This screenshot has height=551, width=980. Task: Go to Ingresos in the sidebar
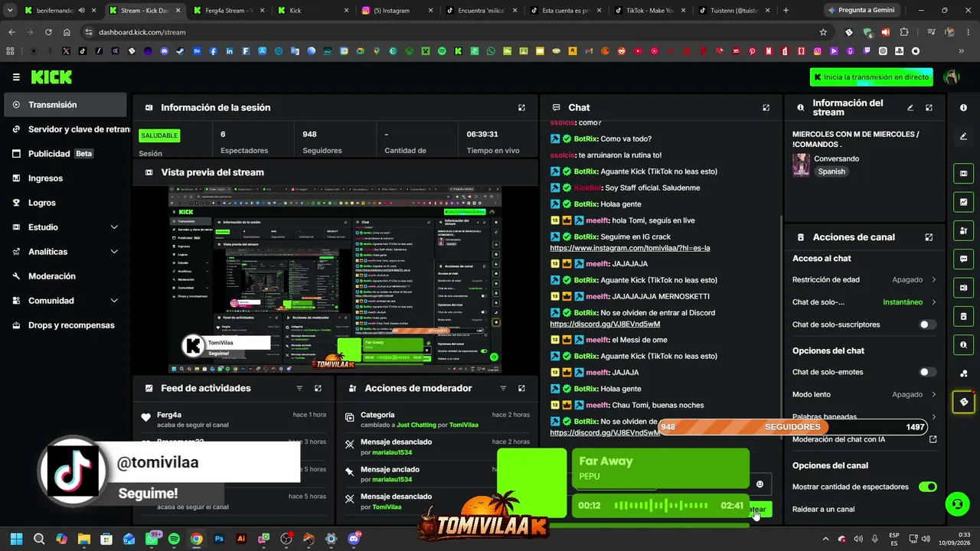pyautogui.click(x=65, y=178)
